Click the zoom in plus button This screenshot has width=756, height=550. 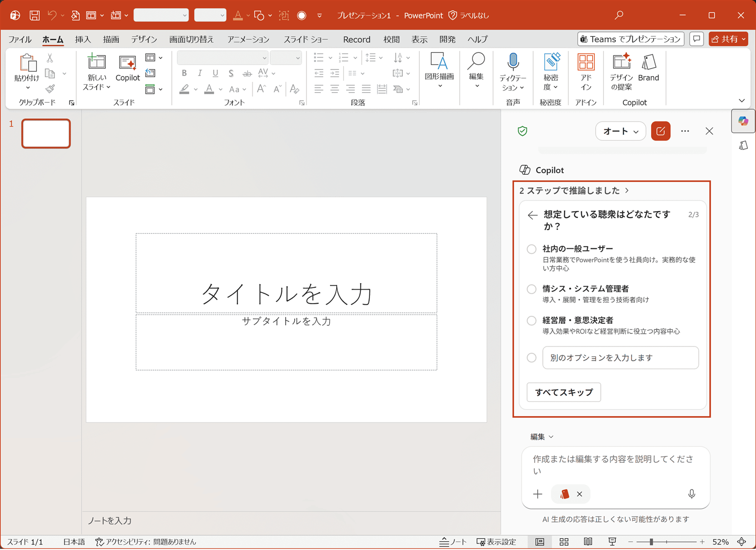[702, 542]
